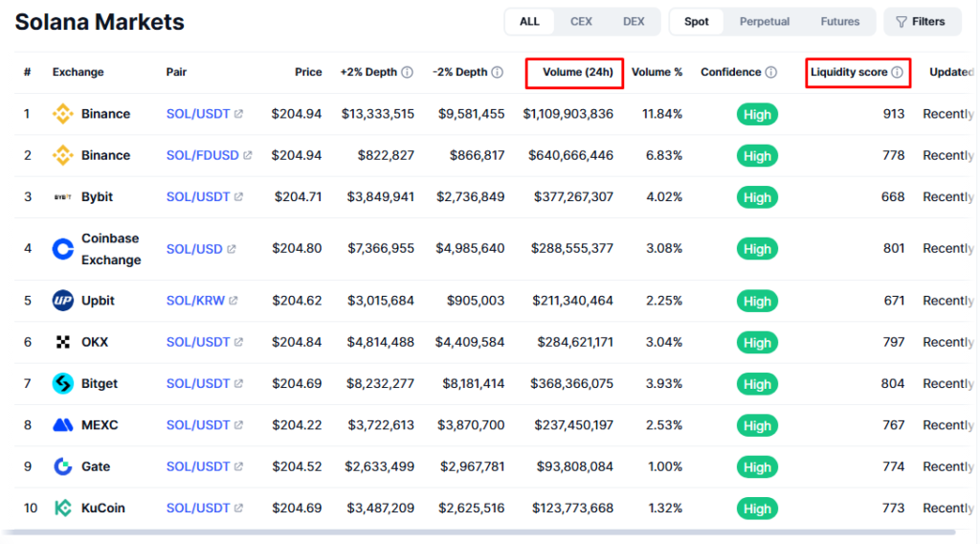Click the +2% depth value $13,333,515

tap(377, 114)
